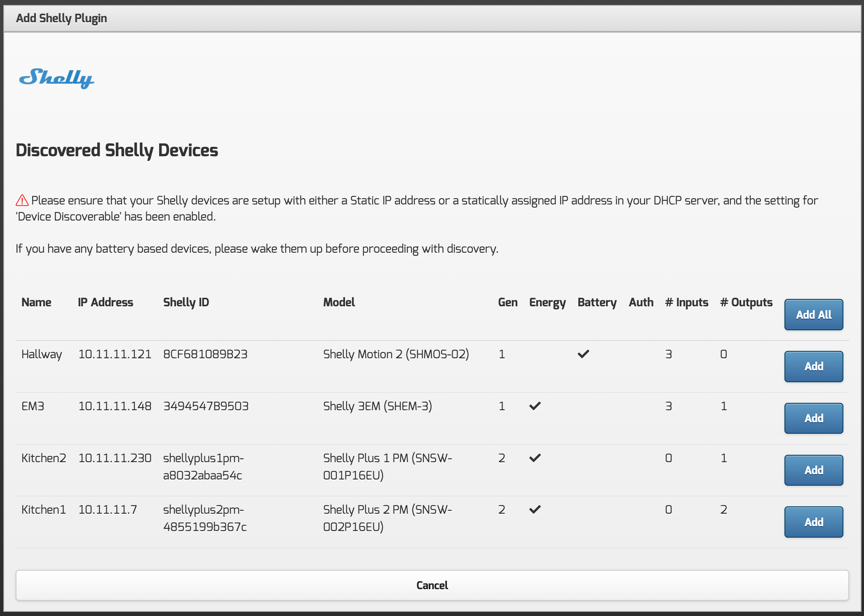864x616 pixels.
Task: Click Hallway's Battery checkmark
Action: pos(583,354)
